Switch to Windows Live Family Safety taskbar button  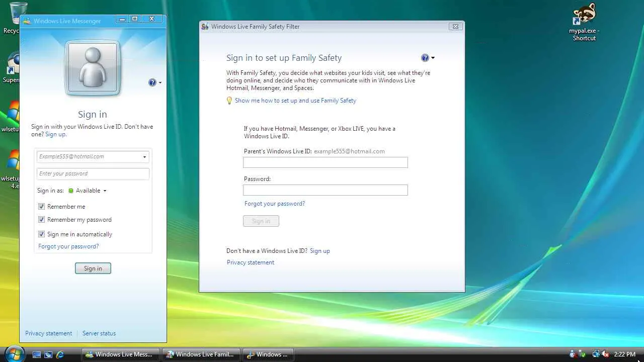(201, 354)
